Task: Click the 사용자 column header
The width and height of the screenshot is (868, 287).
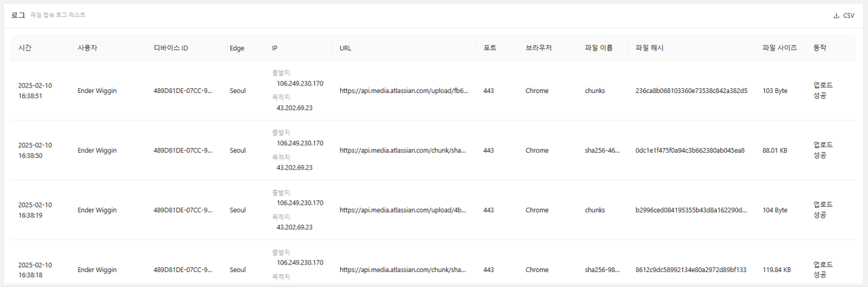Action: (x=88, y=48)
